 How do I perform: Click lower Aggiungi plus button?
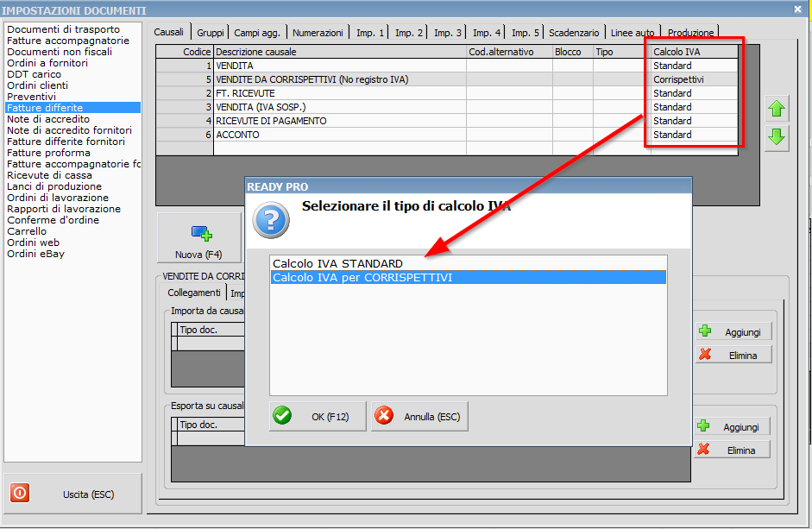point(733,426)
